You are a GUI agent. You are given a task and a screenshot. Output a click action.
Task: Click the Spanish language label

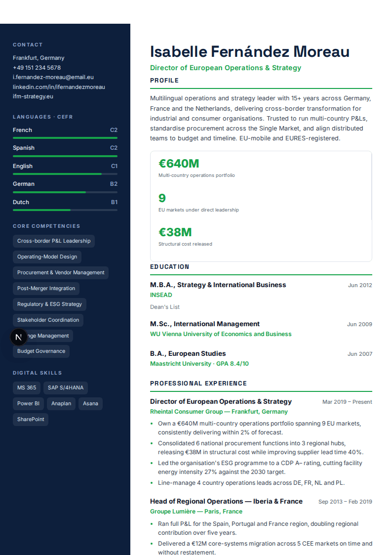(x=24, y=148)
